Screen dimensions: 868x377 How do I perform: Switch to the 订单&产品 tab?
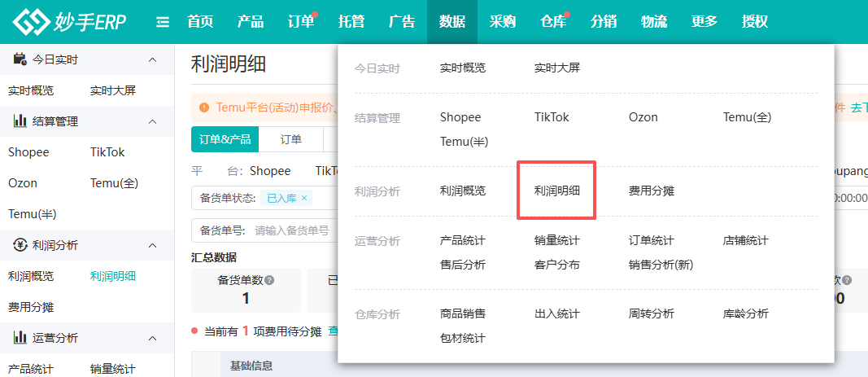pyautogui.click(x=225, y=139)
